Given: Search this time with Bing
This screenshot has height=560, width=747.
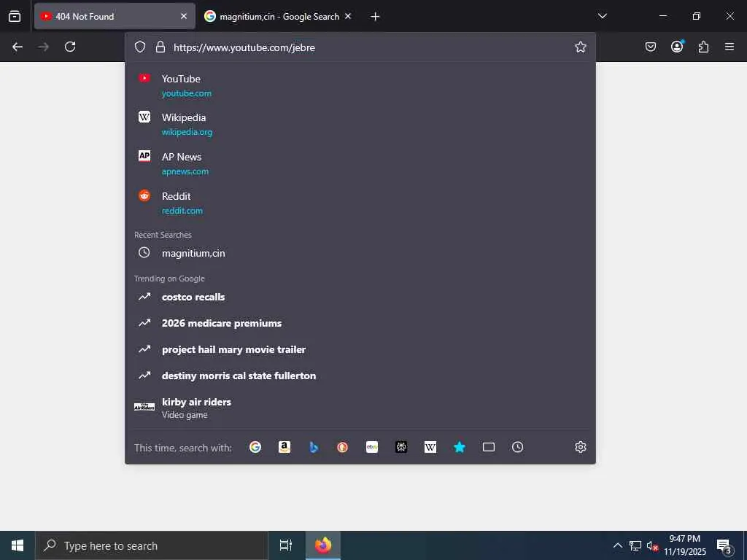Looking at the screenshot, I should click(x=314, y=447).
